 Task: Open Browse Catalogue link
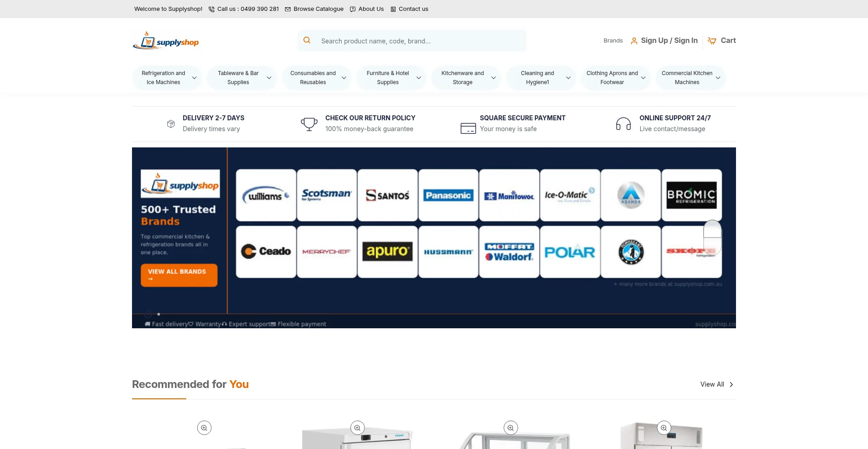(x=318, y=9)
